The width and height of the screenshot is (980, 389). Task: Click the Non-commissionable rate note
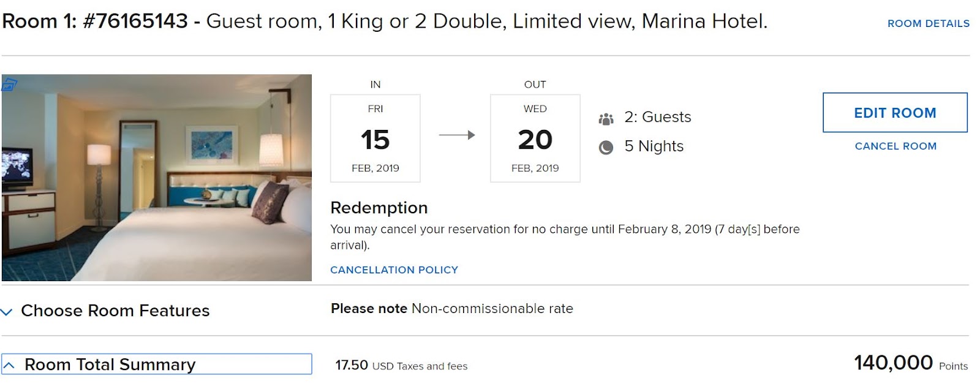click(x=451, y=309)
